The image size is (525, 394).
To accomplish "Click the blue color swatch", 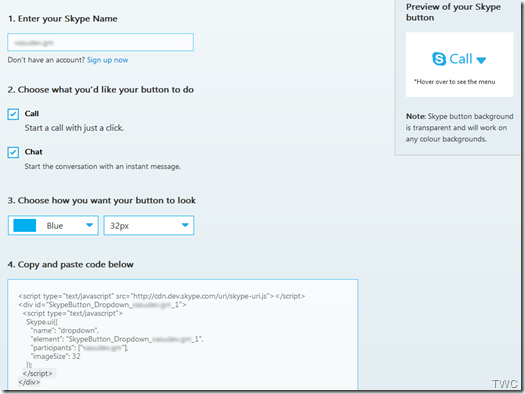I will [25, 225].
